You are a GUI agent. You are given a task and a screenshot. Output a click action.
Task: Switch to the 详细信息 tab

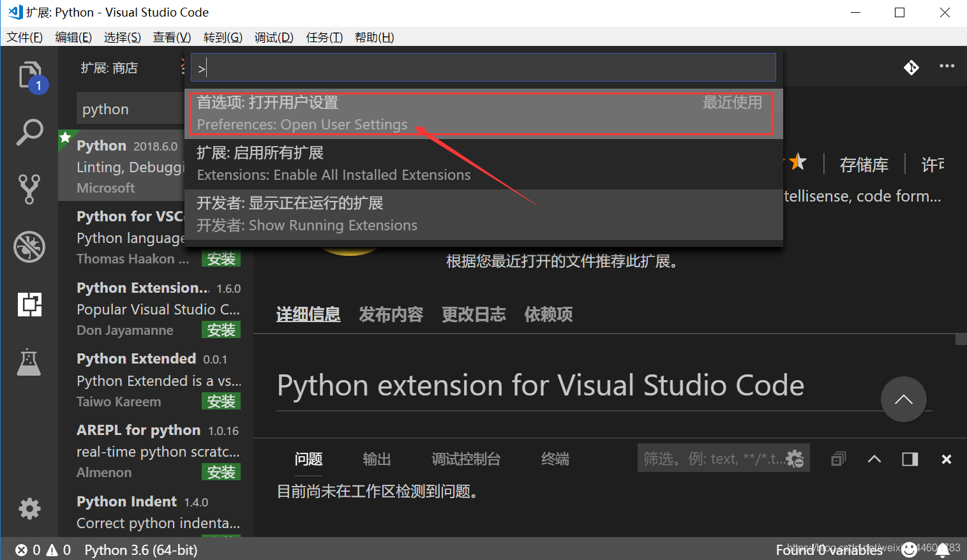(308, 314)
